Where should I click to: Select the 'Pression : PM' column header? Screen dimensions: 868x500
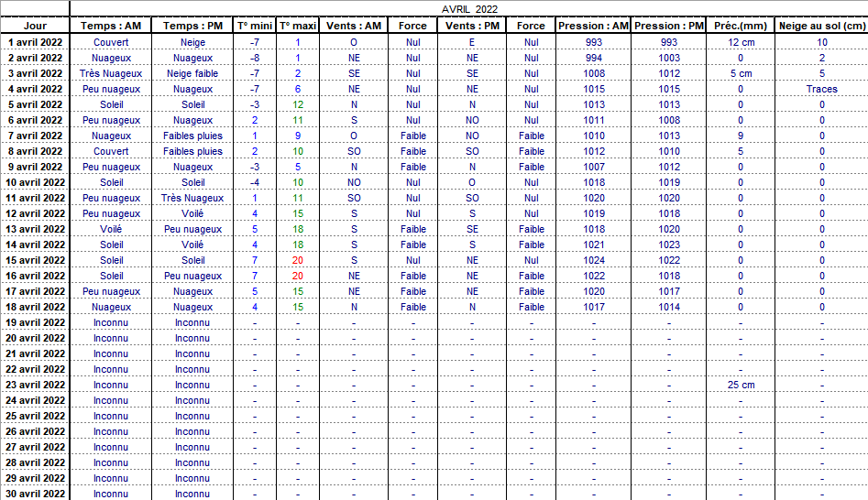pyautogui.click(x=669, y=26)
